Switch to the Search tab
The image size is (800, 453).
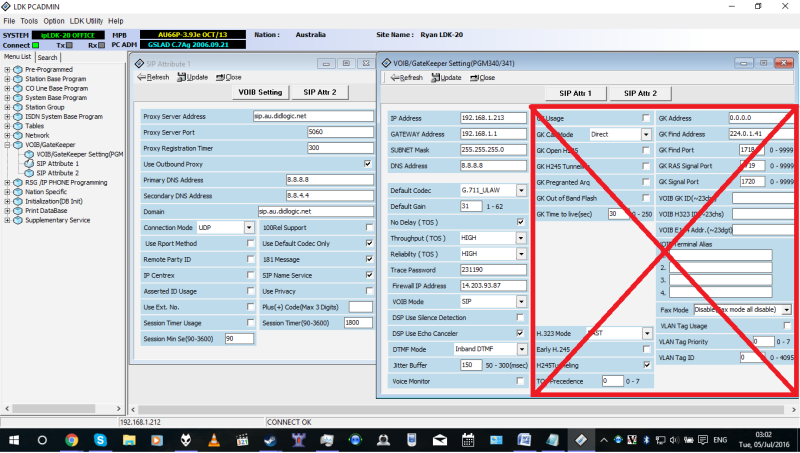(x=47, y=58)
